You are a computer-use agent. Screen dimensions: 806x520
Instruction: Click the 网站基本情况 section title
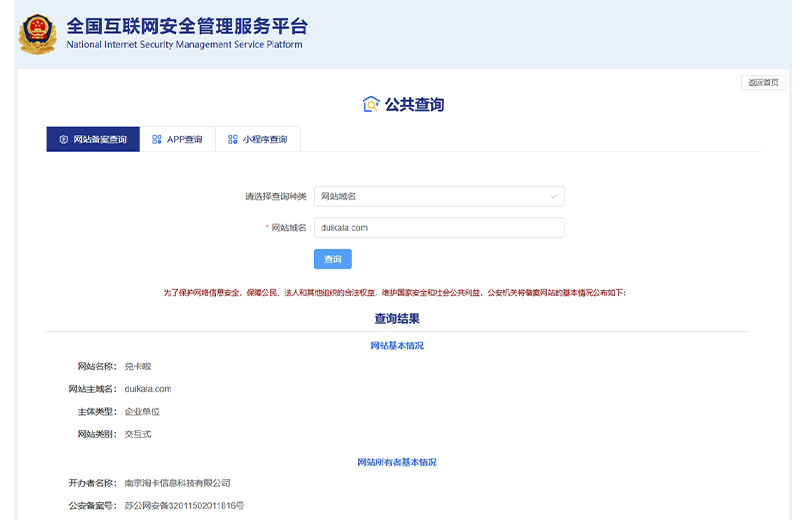[397, 346]
